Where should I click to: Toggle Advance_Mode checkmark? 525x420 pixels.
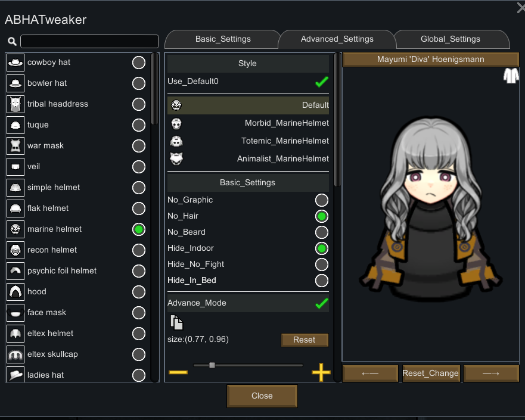[322, 303]
